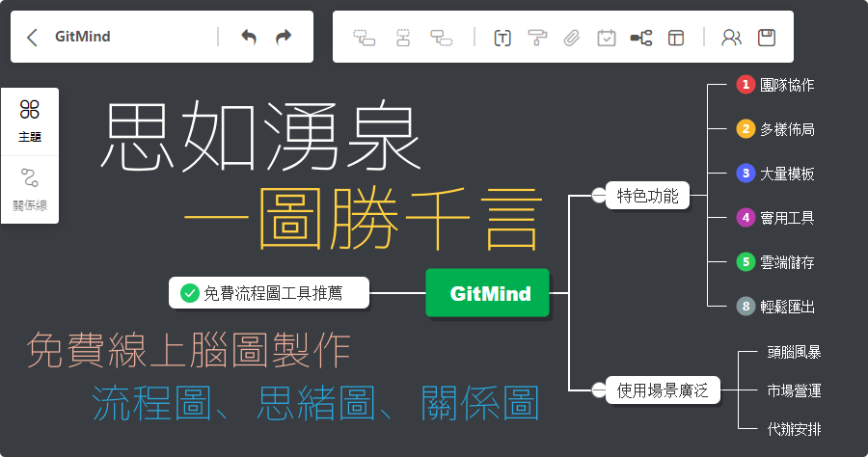Screen dimensions: 868x457
Task: Select the 免費流程圖工具推薦 node
Action: click(269, 293)
